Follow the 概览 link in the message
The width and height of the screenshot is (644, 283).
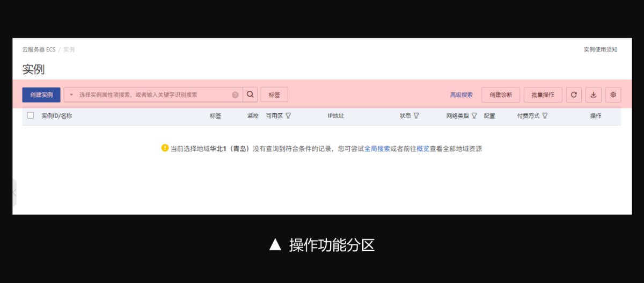423,149
